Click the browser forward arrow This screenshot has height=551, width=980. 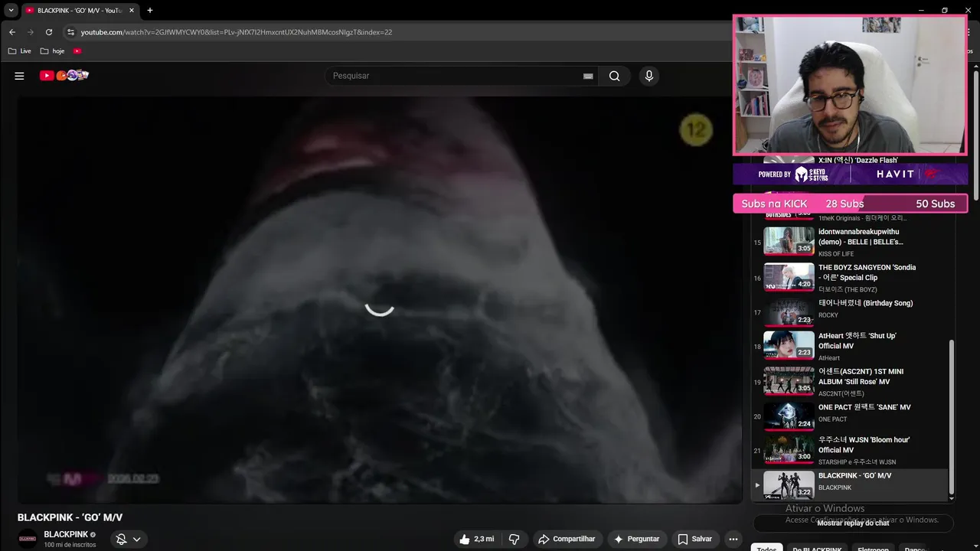pos(31,32)
